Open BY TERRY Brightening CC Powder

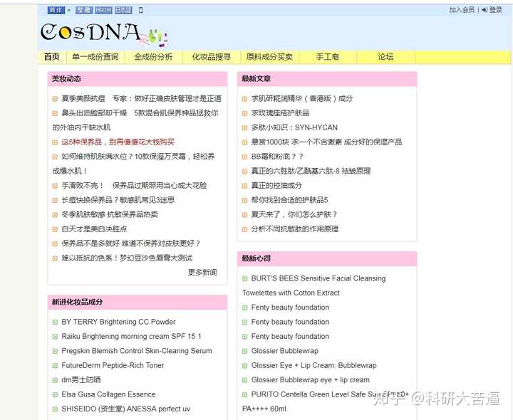(x=118, y=322)
